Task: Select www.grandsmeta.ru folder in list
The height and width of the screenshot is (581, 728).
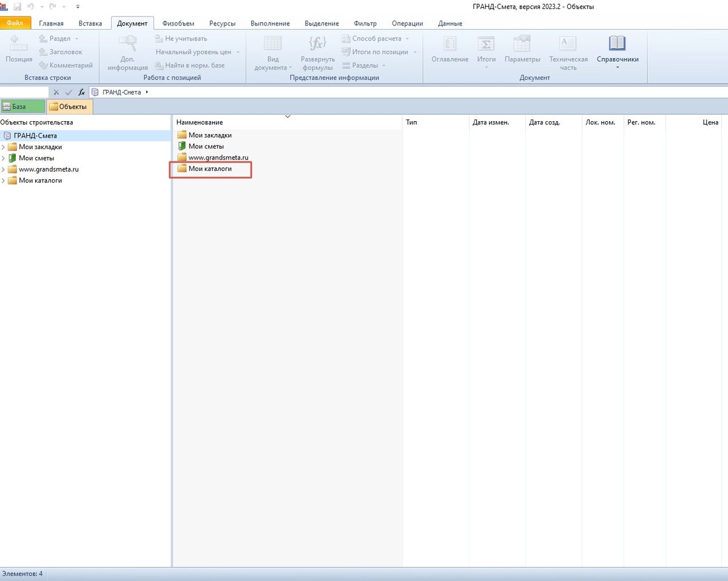Action: click(x=213, y=158)
